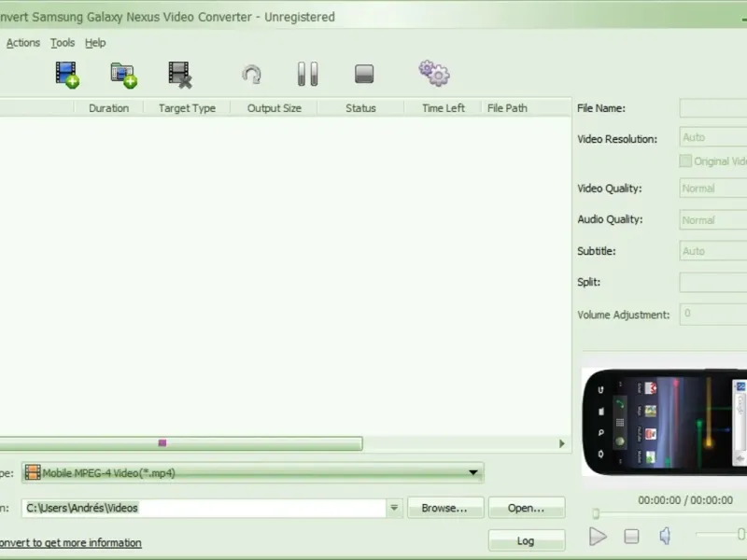Open the Help menu
This screenshot has width=747, height=560.
[95, 43]
